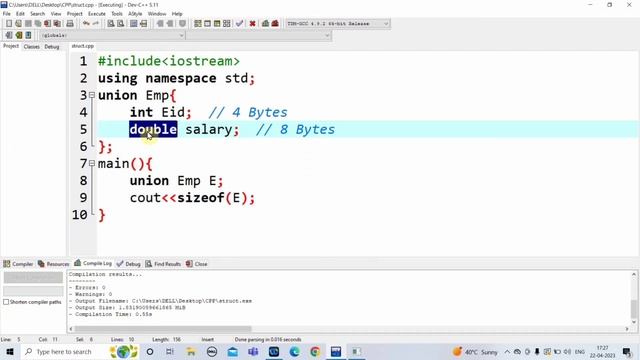Click the Save file toolbar icon
The image size is (640, 360).
(x=28, y=24)
